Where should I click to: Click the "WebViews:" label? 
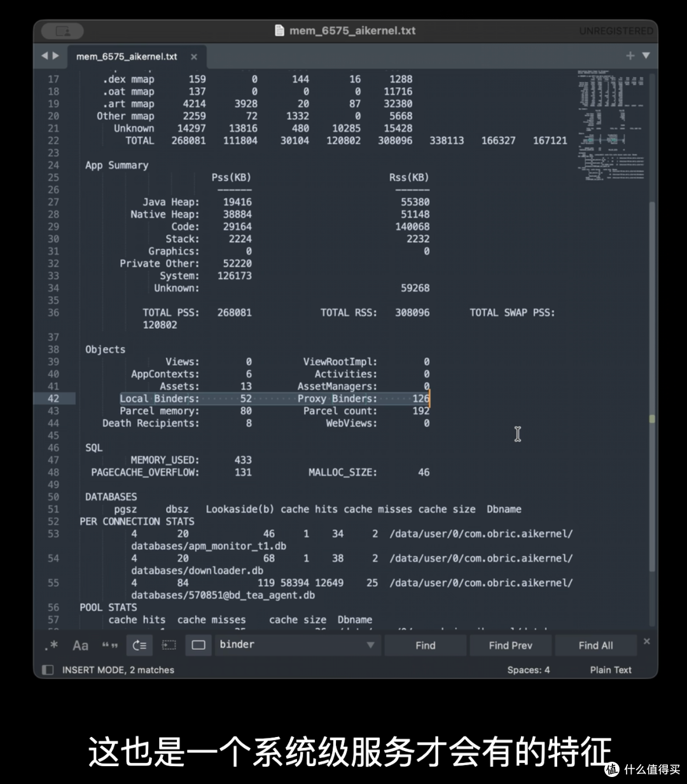click(352, 423)
